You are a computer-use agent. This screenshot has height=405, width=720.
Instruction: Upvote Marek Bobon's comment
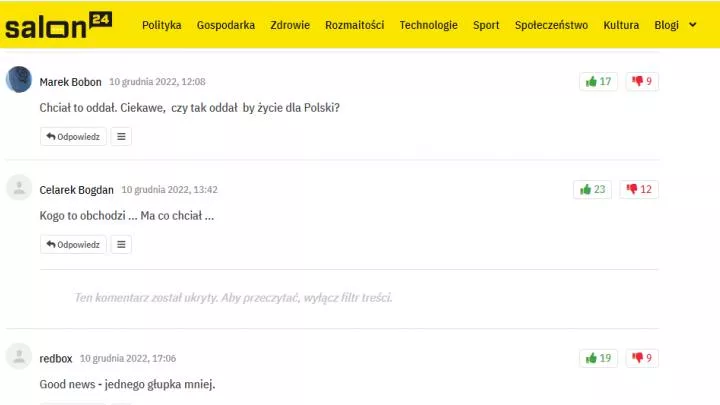[x=598, y=82]
